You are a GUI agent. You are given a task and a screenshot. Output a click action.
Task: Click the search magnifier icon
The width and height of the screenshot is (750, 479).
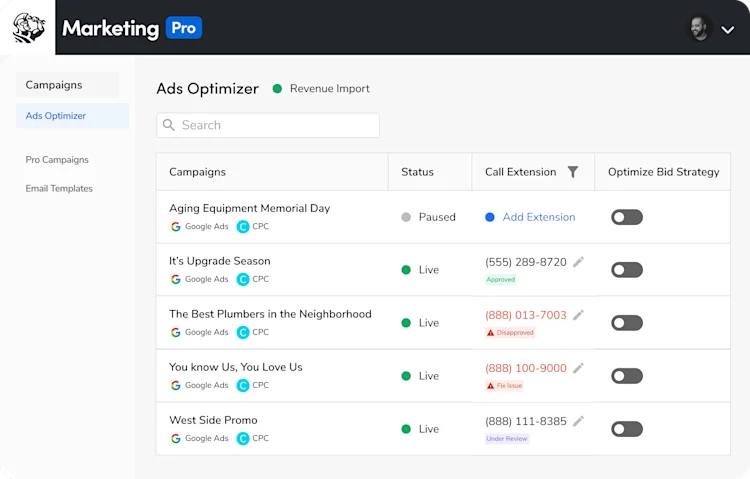point(168,125)
